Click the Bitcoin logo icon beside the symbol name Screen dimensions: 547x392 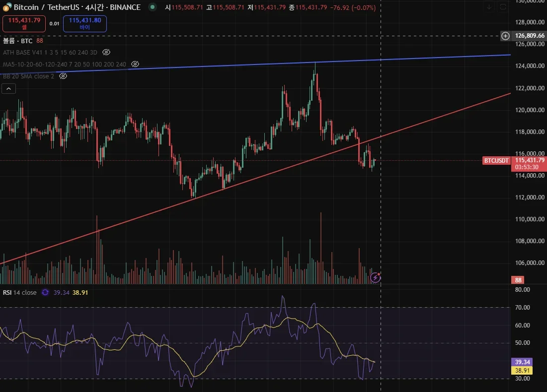pos(6,7)
